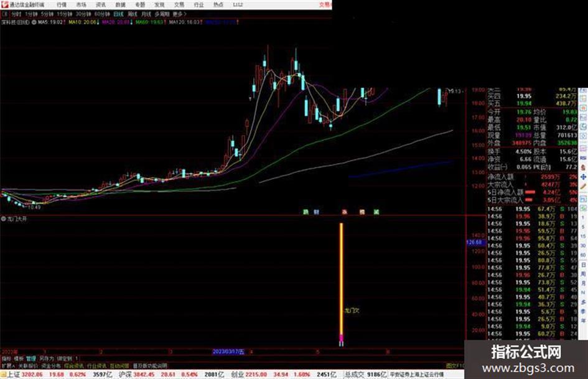Screen dimensions: 588x379
Task: Switch chart to 60分钟 period
Action: 102,14
